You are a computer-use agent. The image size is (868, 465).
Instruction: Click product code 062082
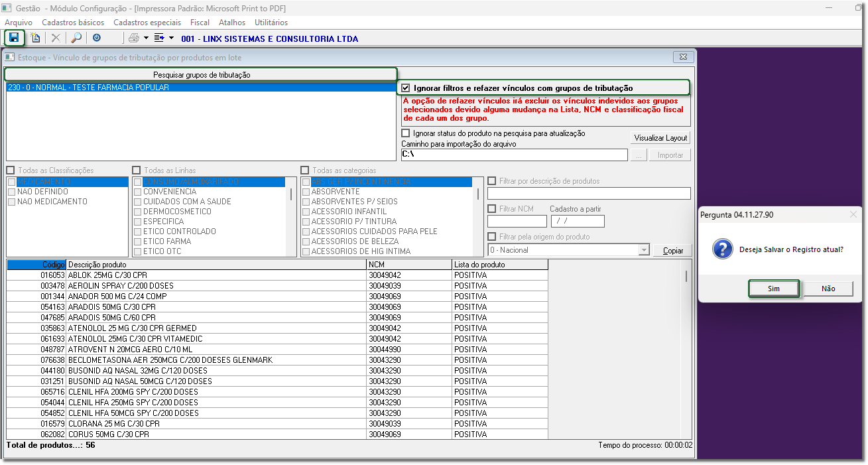click(52, 434)
